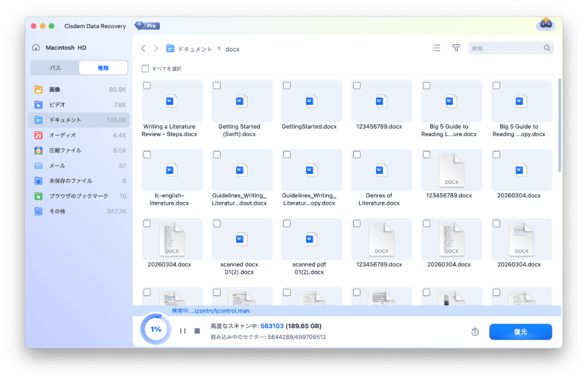This screenshot has width=588, height=381.
Task: Open the filter funnel icon
Action: click(x=456, y=48)
